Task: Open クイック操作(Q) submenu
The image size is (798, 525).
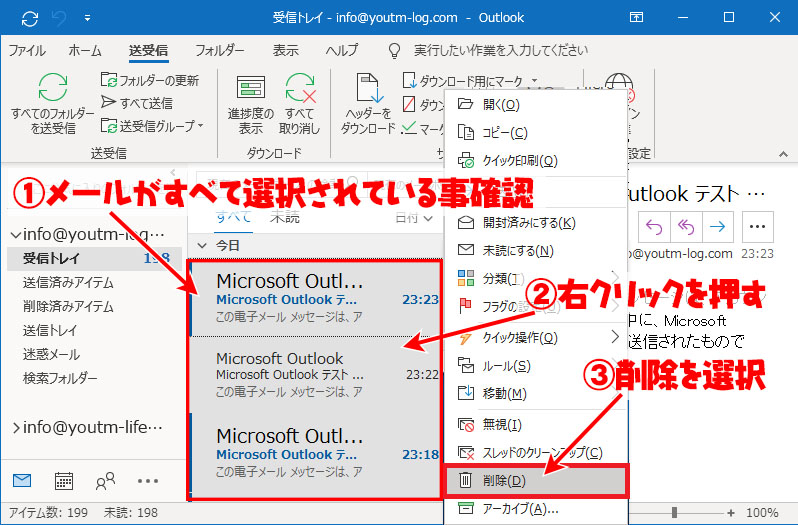Action: pyautogui.click(x=535, y=337)
